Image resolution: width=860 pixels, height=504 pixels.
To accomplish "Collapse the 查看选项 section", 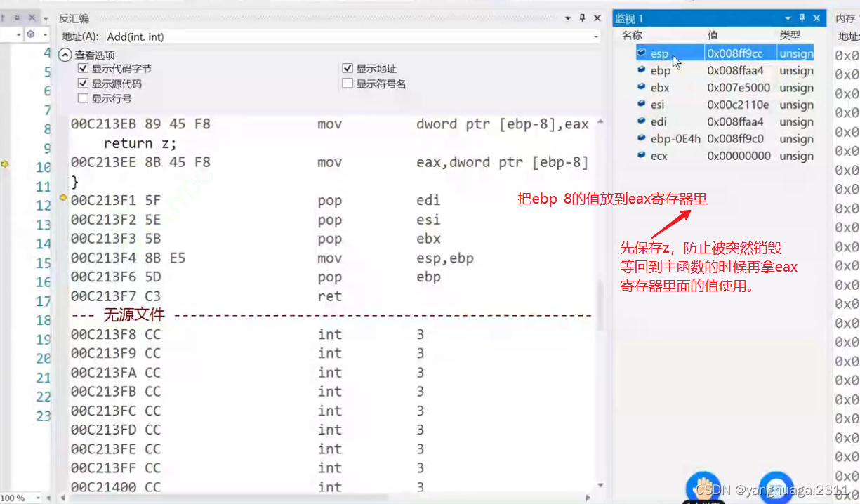I will tap(65, 54).
